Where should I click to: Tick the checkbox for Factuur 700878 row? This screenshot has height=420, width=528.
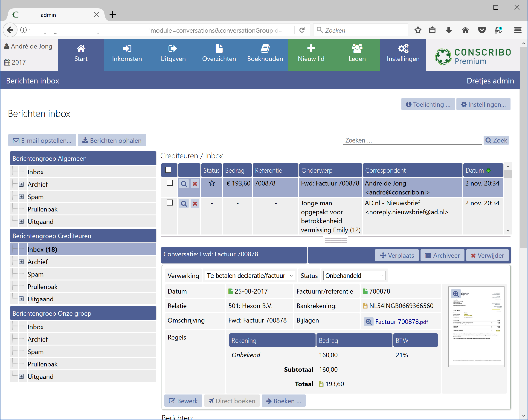click(x=169, y=183)
